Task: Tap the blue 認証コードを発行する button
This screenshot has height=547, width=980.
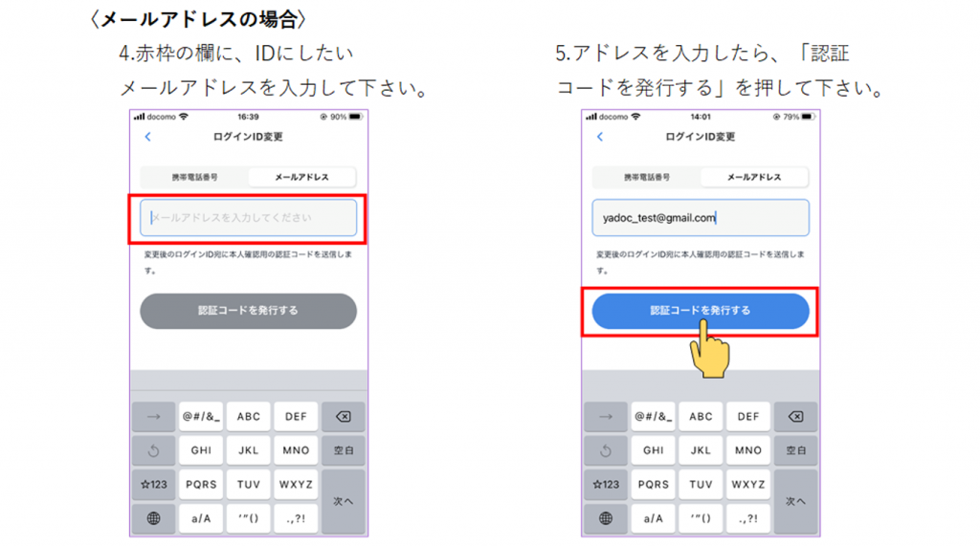Action: 701,311
